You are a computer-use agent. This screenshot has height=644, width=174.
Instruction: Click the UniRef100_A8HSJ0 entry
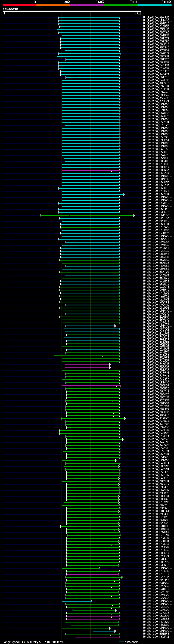(x=156, y=83)
